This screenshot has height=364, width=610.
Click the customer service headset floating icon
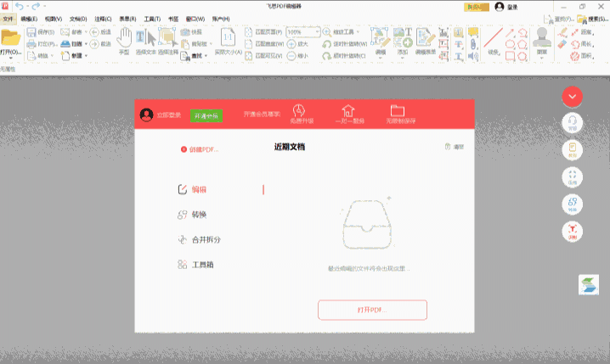click(x=572, y=123)
